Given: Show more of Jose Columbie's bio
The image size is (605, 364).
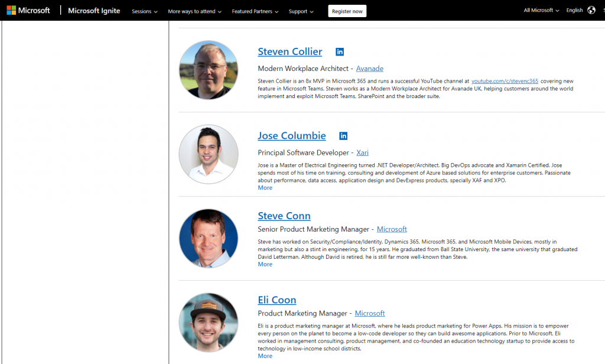Looking at the screenshot, I should point(265,187).
